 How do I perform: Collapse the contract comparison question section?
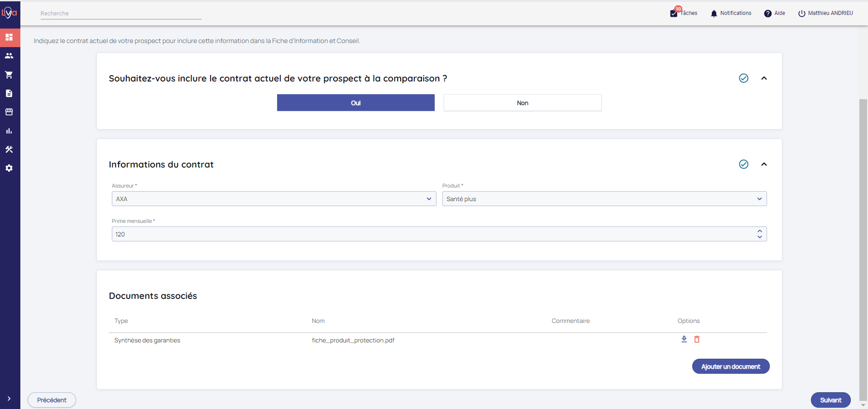(764, 78)
